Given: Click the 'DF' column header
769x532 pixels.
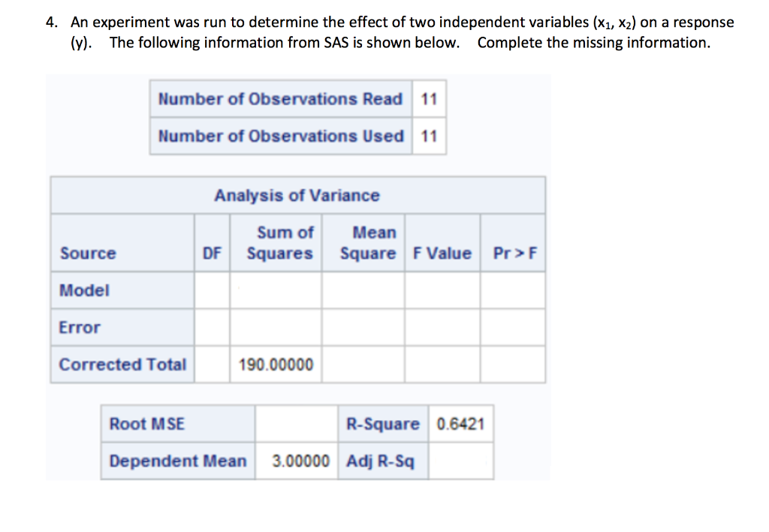Looking at the screenshot, I should [212, 254].
